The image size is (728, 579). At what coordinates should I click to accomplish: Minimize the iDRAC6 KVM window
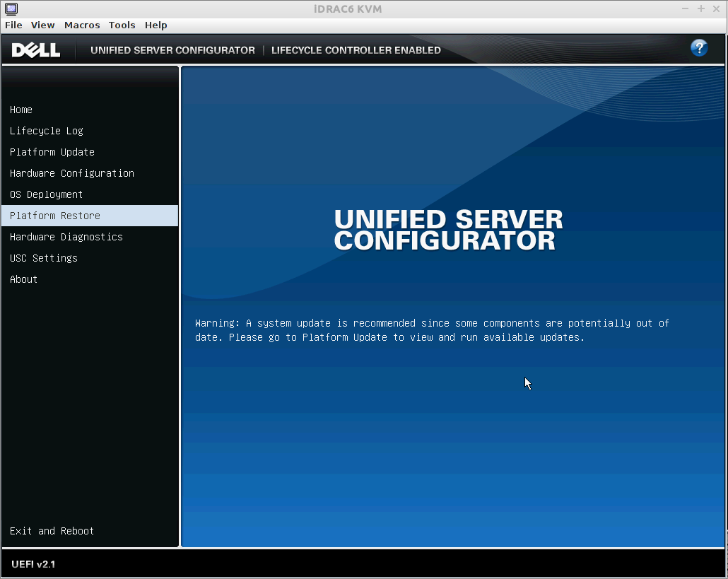point(686,8)
